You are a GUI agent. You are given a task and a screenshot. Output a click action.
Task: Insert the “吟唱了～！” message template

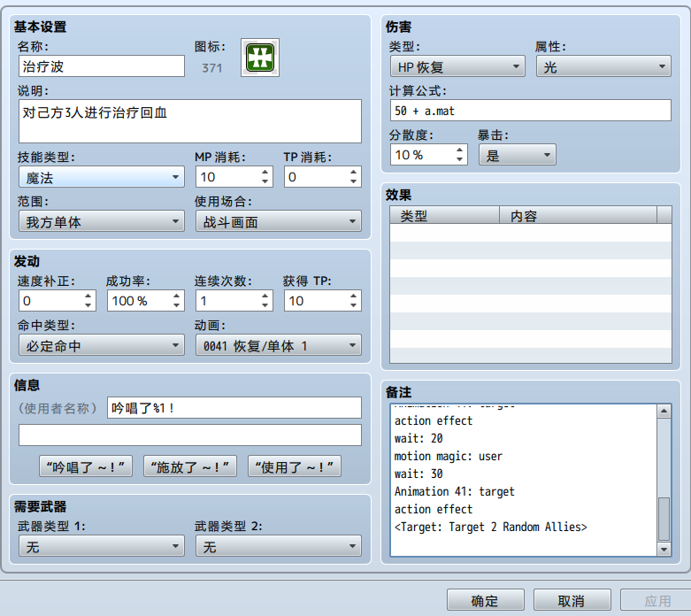click(86, 466)
